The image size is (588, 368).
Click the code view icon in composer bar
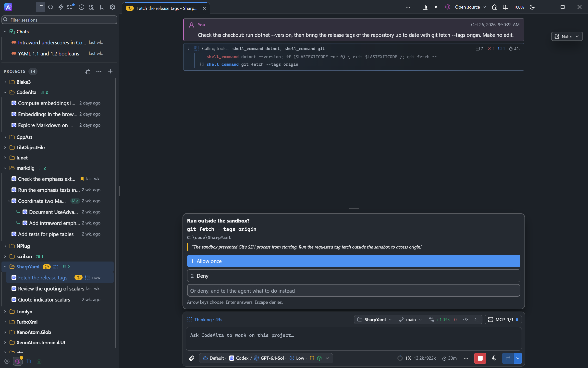click(x=465, y=319)
